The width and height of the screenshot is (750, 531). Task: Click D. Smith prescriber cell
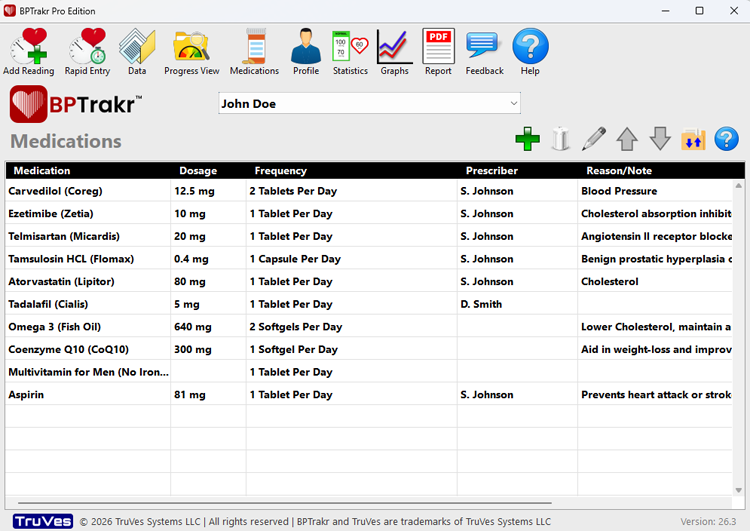coord(517,304)
